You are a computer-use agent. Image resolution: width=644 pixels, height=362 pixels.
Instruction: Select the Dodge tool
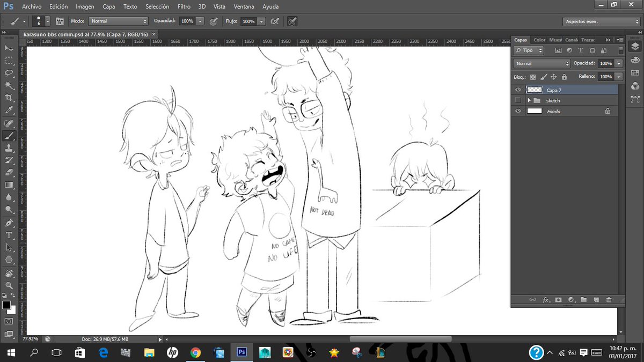9,210
